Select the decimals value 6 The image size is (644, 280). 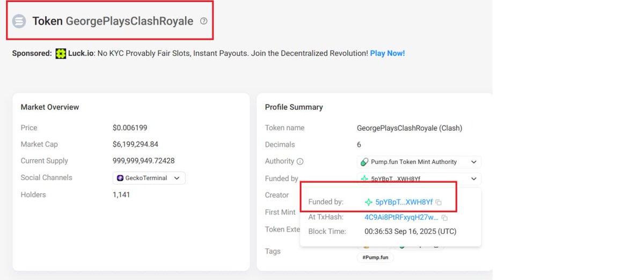point(359,145)
